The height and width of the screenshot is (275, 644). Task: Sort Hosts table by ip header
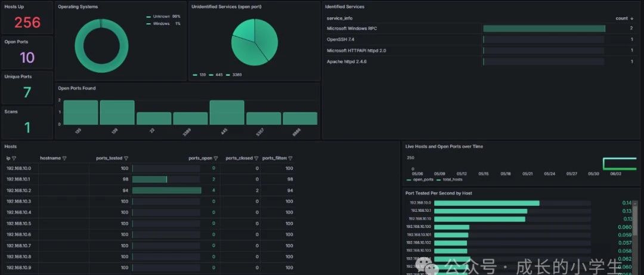pyautogui.click(x=8, y=158)
